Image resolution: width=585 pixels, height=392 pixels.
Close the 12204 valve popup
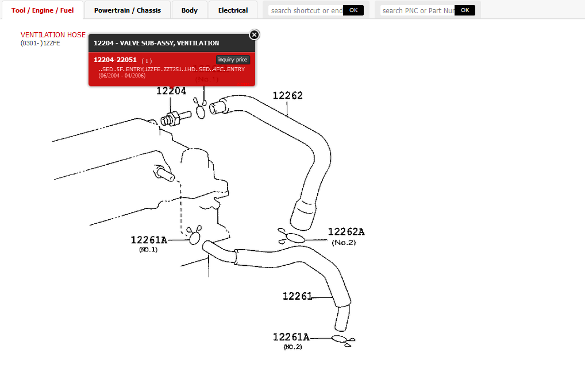coord(253,34)
